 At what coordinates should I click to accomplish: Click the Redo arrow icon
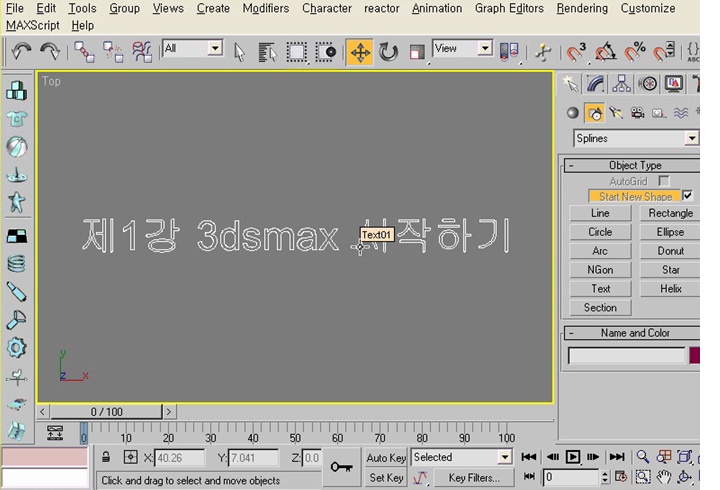tap(50, 51)
